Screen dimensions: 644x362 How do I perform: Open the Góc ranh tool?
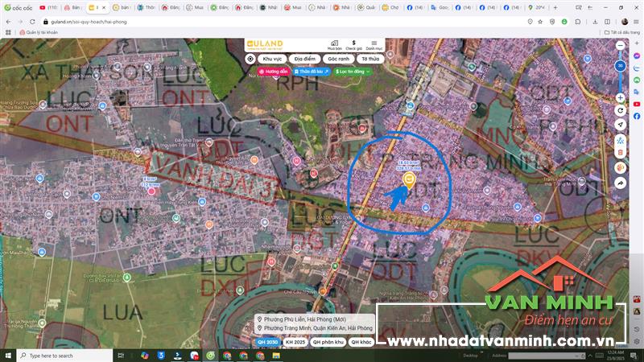(x=338, y=59)
